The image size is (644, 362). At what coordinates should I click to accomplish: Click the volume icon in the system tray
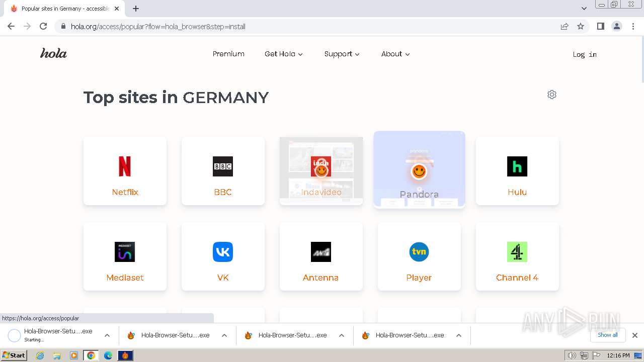point(572,355)
